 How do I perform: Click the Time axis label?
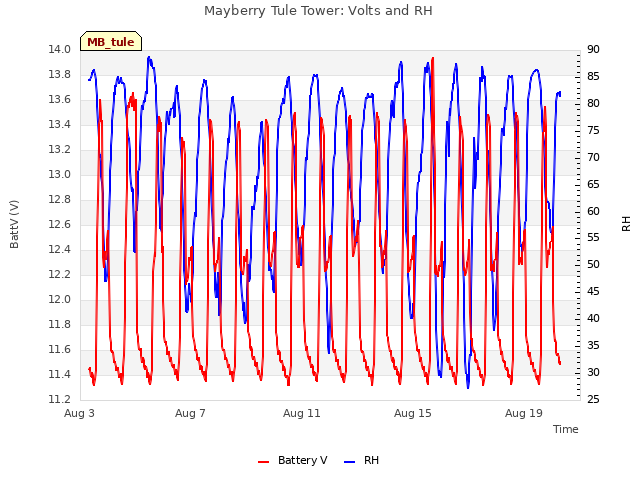pyautogui.click(x=566, y=429)
